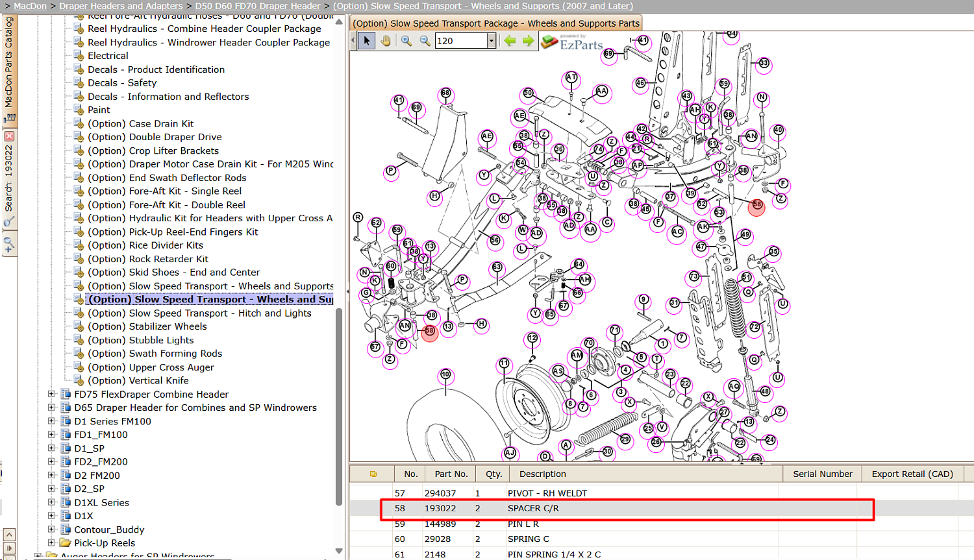Click part number 193022 in the table

(x=440, y=508)
